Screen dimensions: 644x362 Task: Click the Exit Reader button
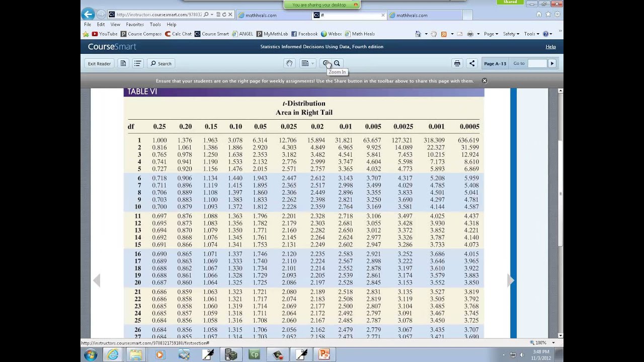pos(99,63)
